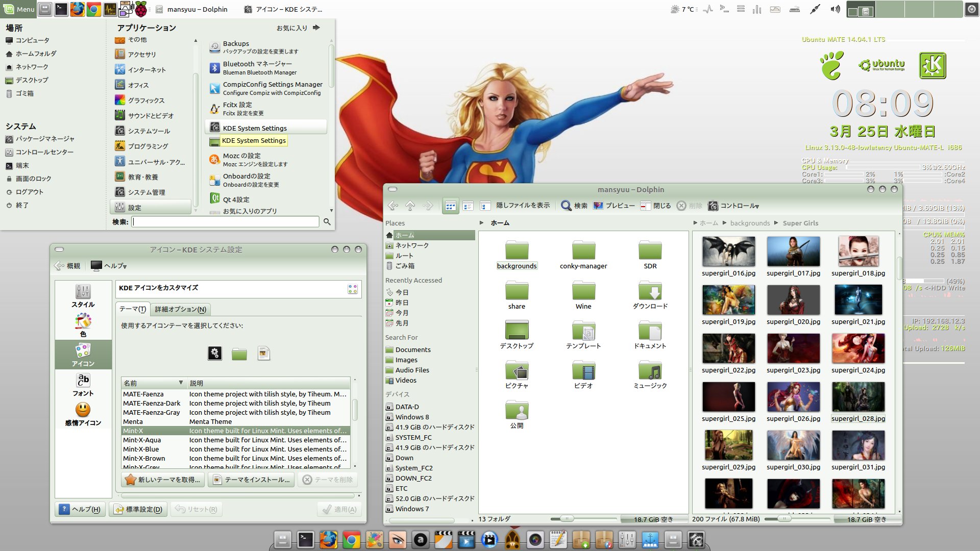Click the search magnifier icon in the Menu
This screenshot has height=551, width=980.
(x=327, y=222)
